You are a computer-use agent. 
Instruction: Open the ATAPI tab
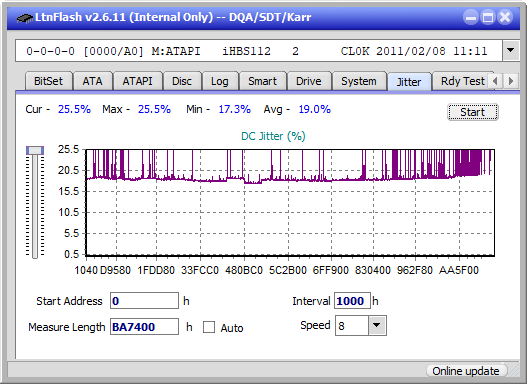(x=137, y=81)
